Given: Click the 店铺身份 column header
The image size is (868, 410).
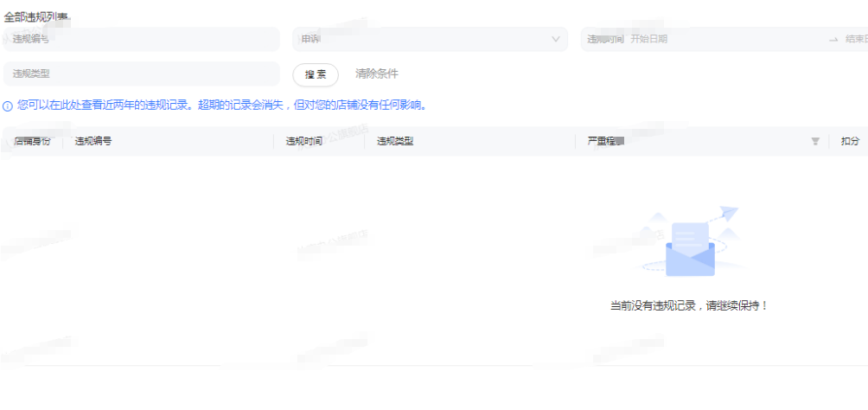Looking at the screenshot, I should (32, 141).
